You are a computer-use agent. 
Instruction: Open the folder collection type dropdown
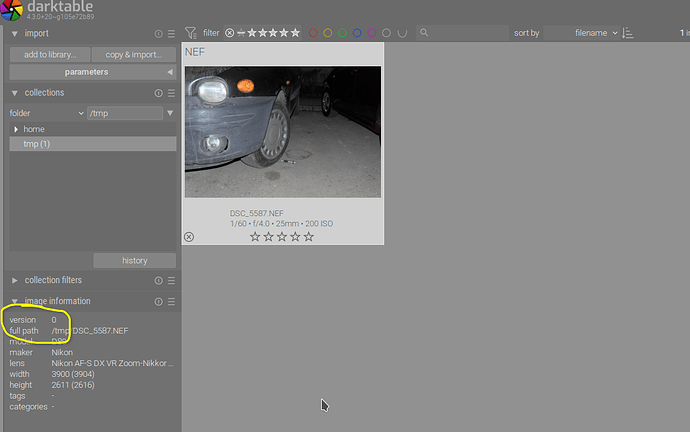coord(45,113)
